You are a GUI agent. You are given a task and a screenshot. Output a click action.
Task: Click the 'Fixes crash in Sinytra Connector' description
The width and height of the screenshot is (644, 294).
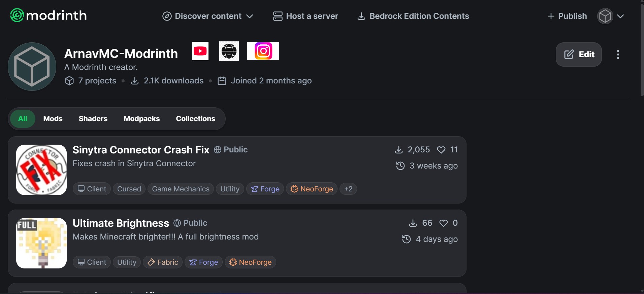tap(134, 163)
